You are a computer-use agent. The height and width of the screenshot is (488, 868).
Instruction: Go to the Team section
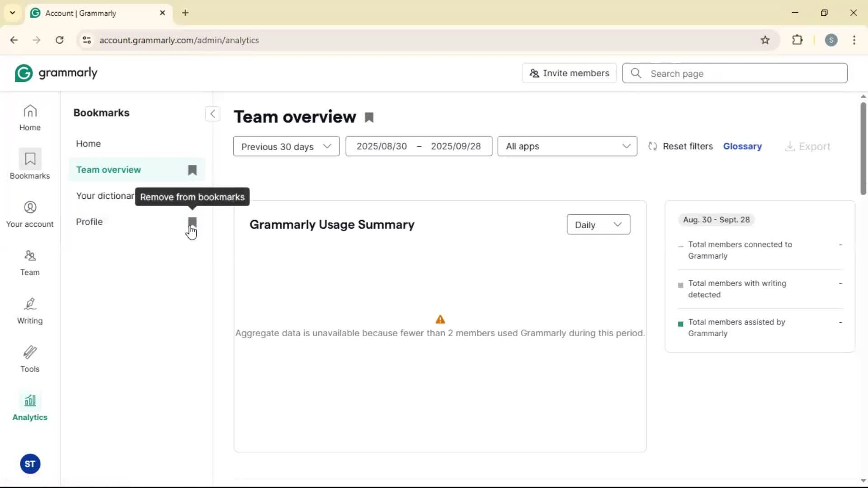(30, 263)
